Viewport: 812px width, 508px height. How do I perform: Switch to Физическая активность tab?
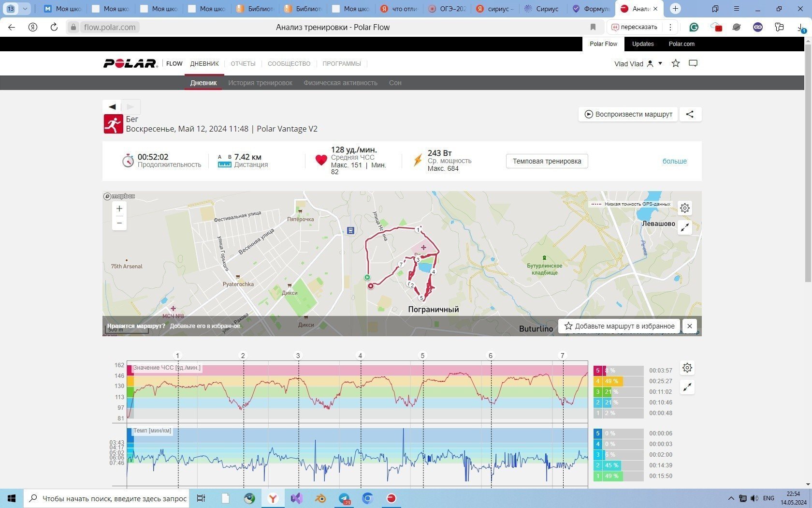tap(340, 83)
